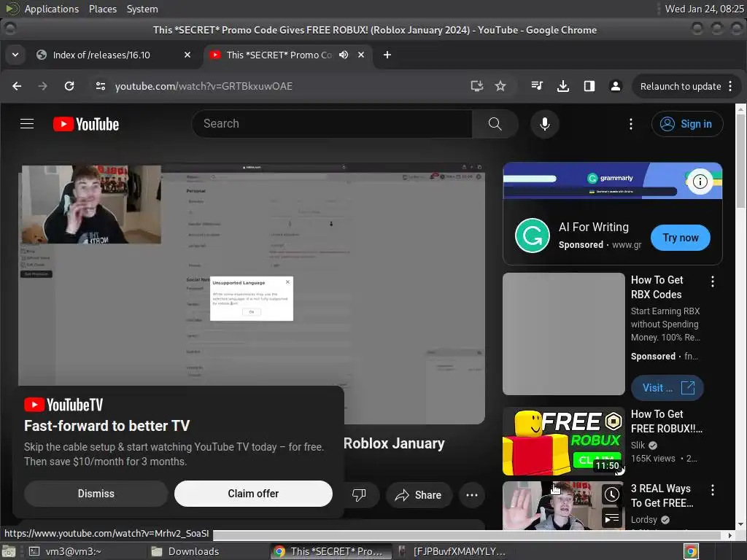The image size is (747, 560).
Task: Start voice search with microphone icon
Action: [x=544, y=124]
